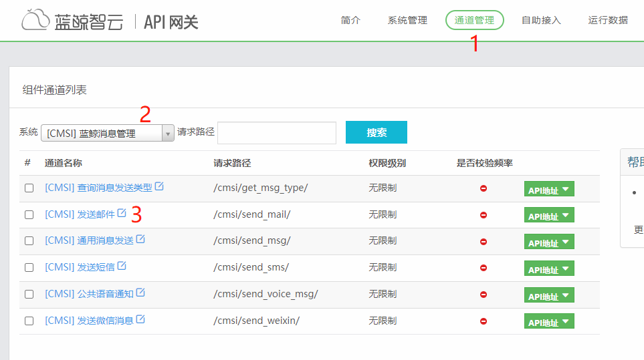
Task: Open the [CMSI] 查询消息发送类型 link
Action: pos(98,188)
